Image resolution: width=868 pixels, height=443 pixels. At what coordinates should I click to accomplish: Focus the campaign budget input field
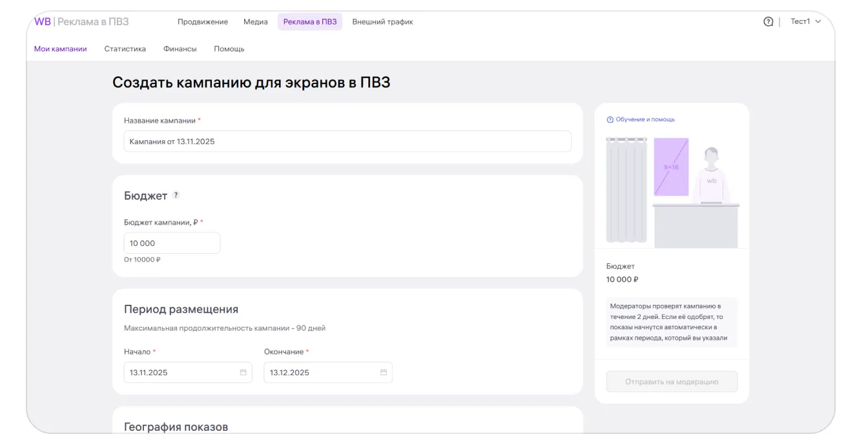[x=172, y=243]
